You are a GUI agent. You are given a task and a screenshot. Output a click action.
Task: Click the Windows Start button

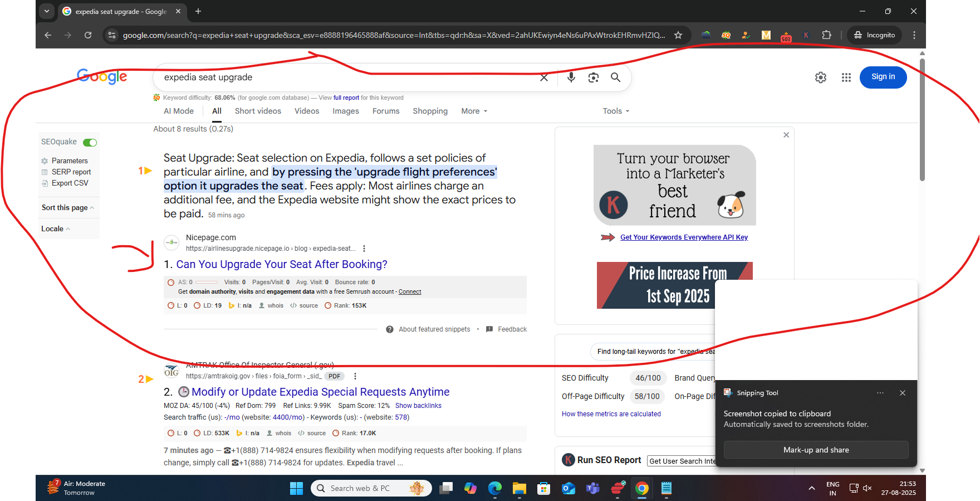[x=297, y=489]
